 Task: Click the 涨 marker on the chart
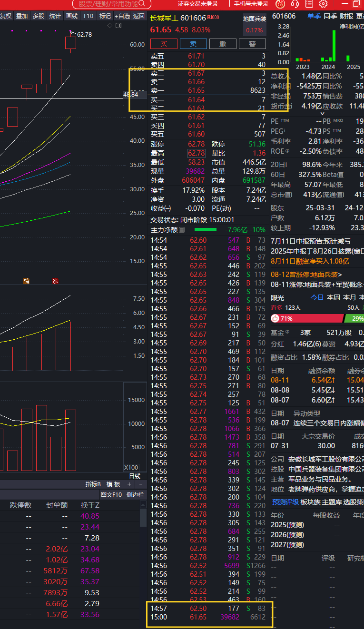point(56,281)
